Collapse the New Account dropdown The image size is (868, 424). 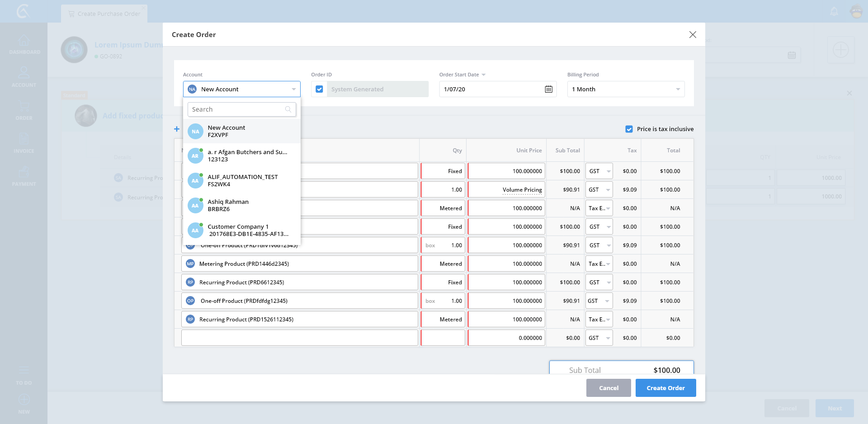click(293, 89)
